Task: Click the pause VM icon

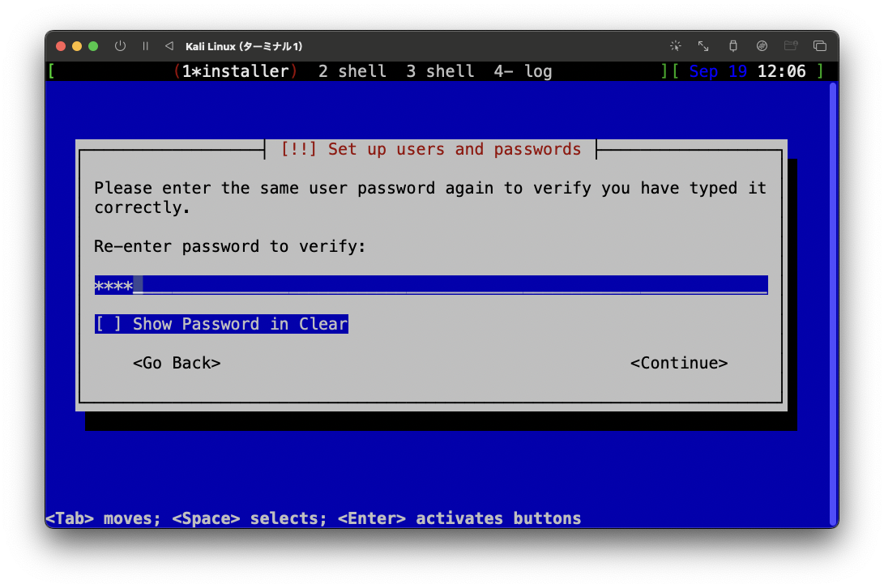Action: click(145, 46)
